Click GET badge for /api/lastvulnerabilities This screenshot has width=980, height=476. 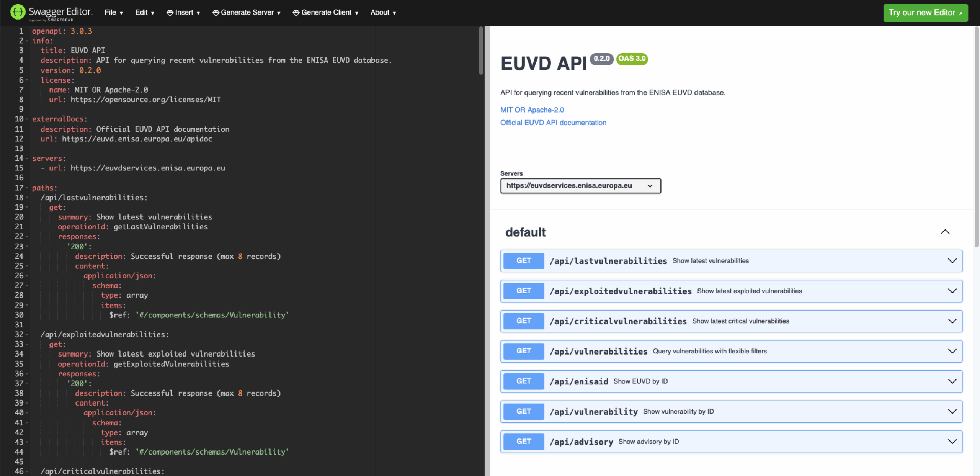pos(523,261)
